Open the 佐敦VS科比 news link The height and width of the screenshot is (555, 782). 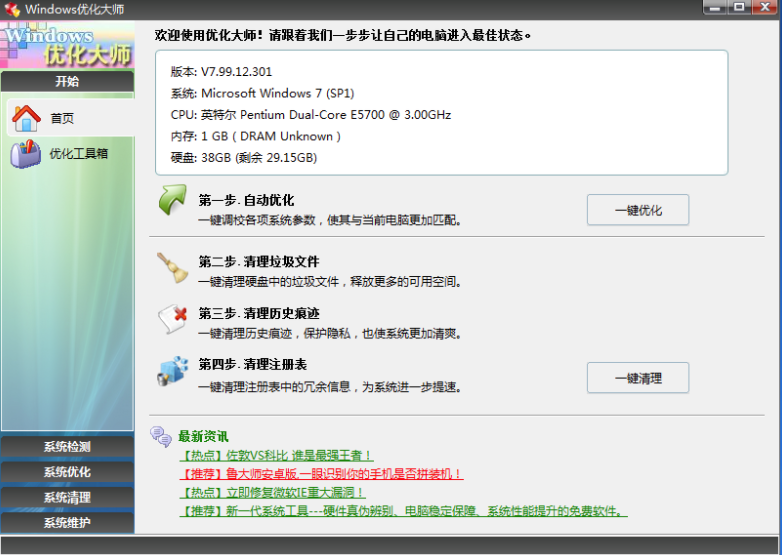276,455
